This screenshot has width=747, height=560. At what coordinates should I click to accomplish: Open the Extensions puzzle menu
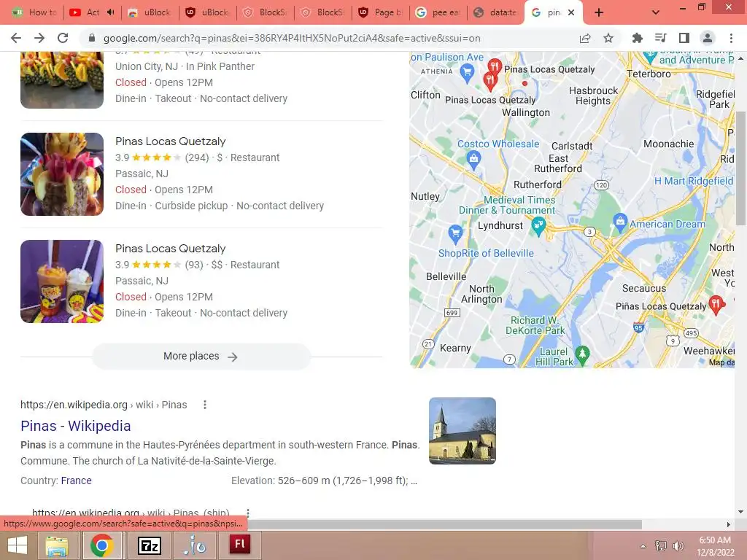(638, 38)
